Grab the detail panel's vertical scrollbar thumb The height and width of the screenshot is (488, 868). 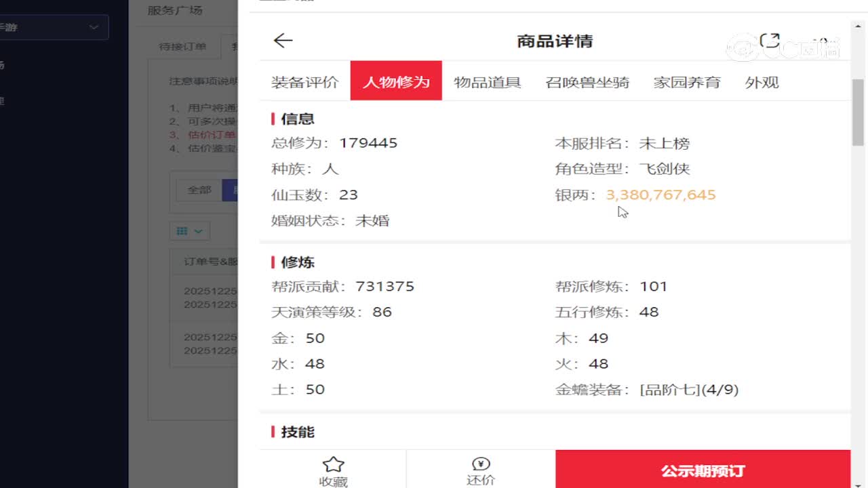(858, 111)
